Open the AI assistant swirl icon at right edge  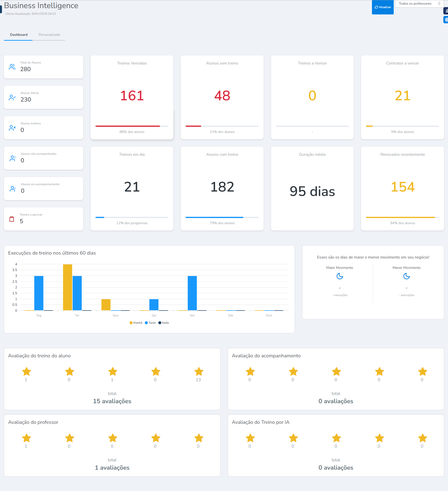[446, 20]
